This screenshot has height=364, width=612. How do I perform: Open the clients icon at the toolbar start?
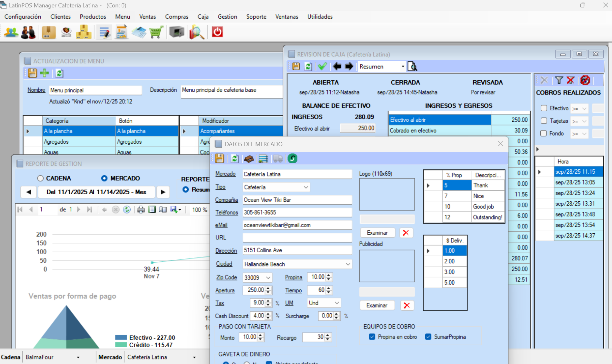point(11,32)
